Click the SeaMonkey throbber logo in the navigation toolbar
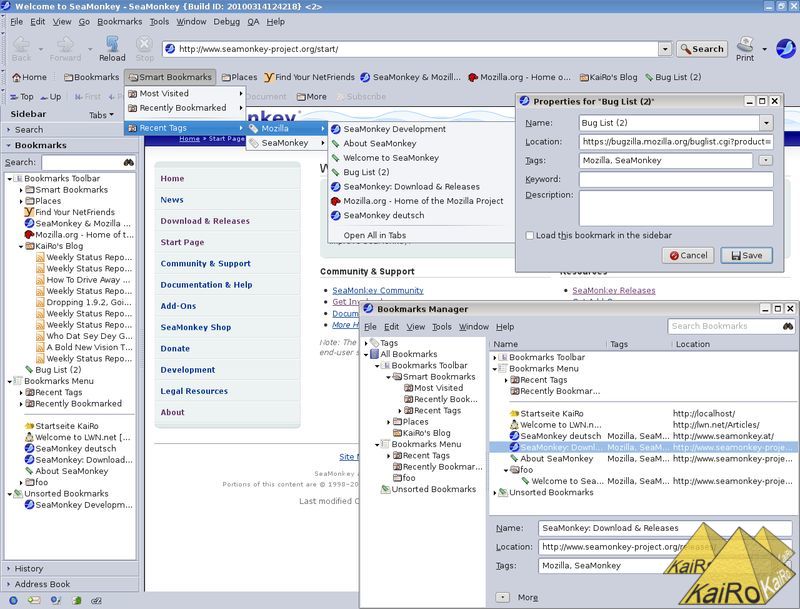 786,48
